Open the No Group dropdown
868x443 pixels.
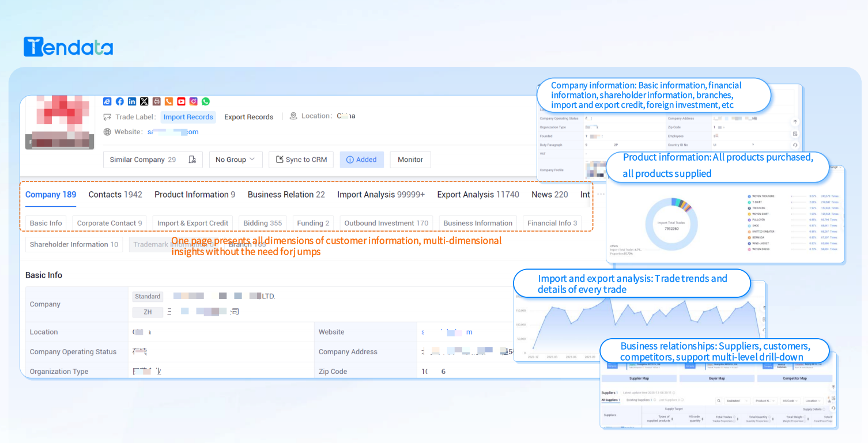pyautogui.click(x=235, y=160)
